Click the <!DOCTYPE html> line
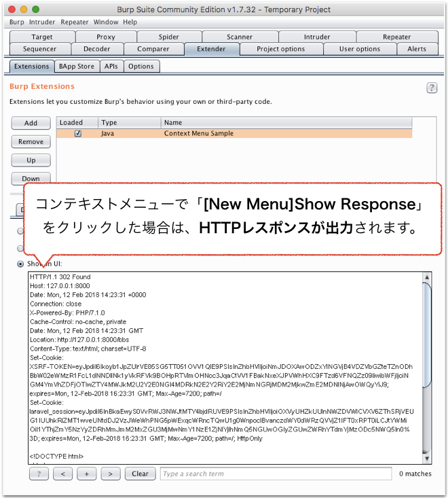The width and height of the screenshot is (448, 498). (x=57, y=457)
